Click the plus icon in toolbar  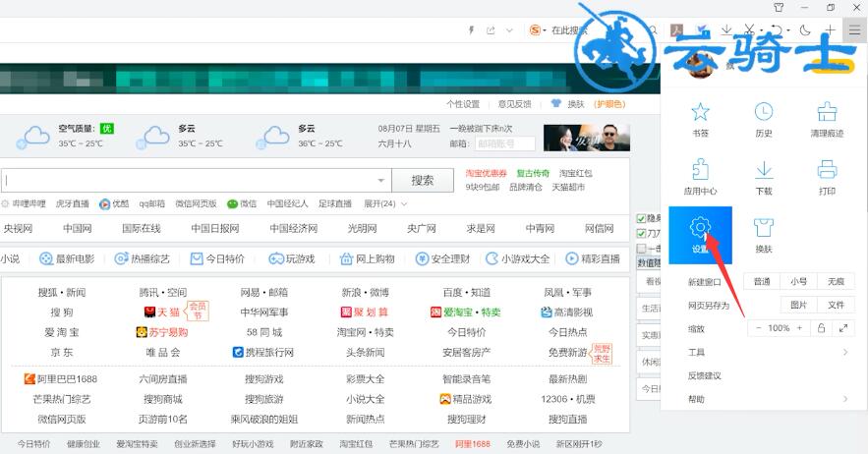(830, 29)
